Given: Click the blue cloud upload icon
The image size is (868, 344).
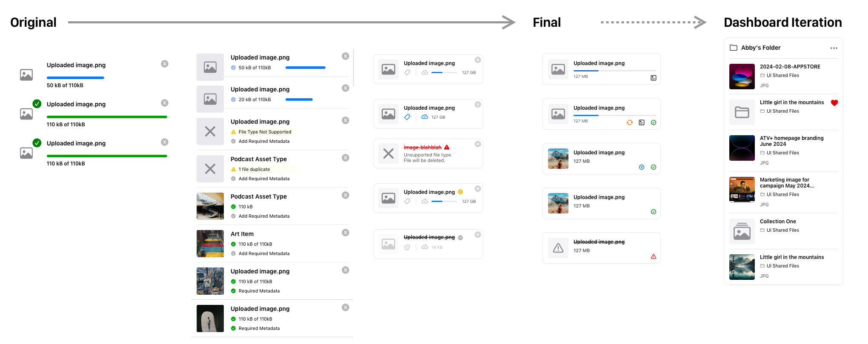Looking at the screenshot, I should [x=424, y=117].
